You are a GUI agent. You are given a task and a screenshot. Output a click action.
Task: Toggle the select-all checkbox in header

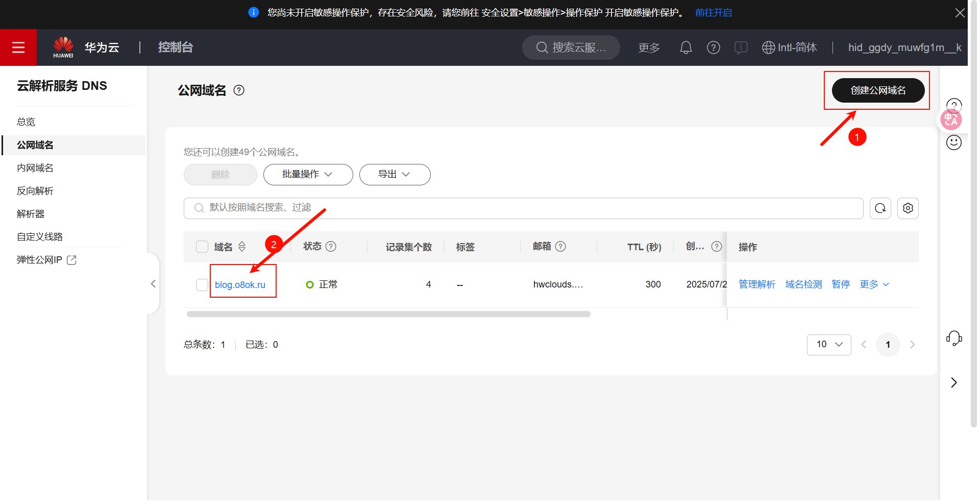click(x=202, y=247)
